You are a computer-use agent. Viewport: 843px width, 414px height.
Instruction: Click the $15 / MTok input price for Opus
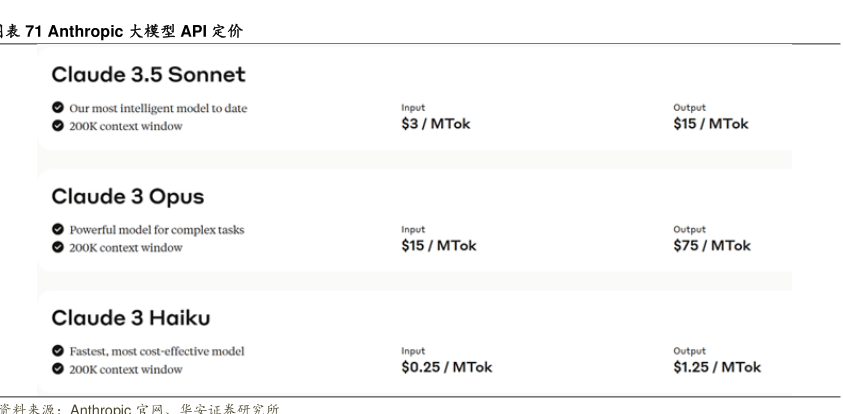click(439, 245)
